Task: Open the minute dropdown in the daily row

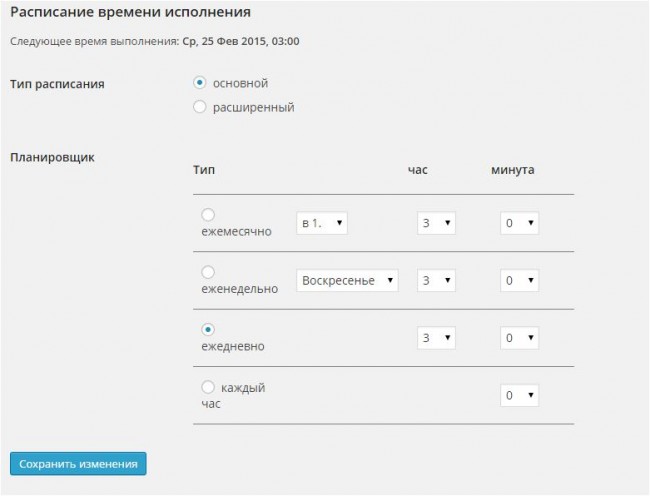Action: pos(519,338)
